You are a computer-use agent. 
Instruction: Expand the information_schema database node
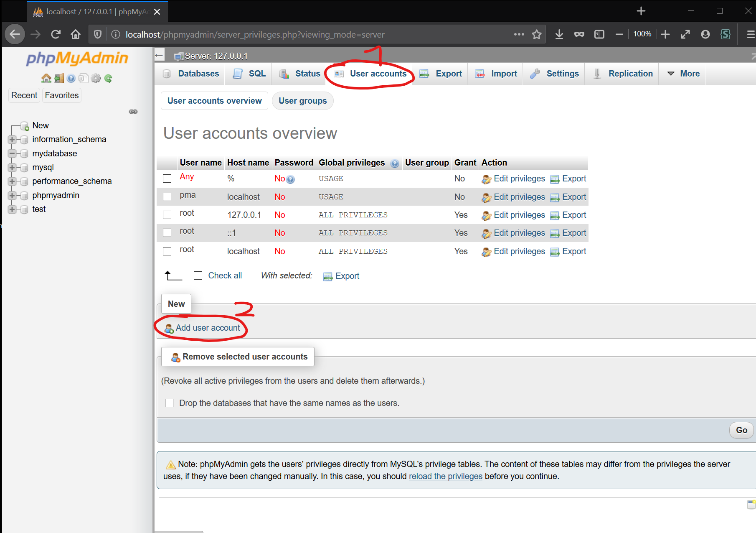[12, 140]
